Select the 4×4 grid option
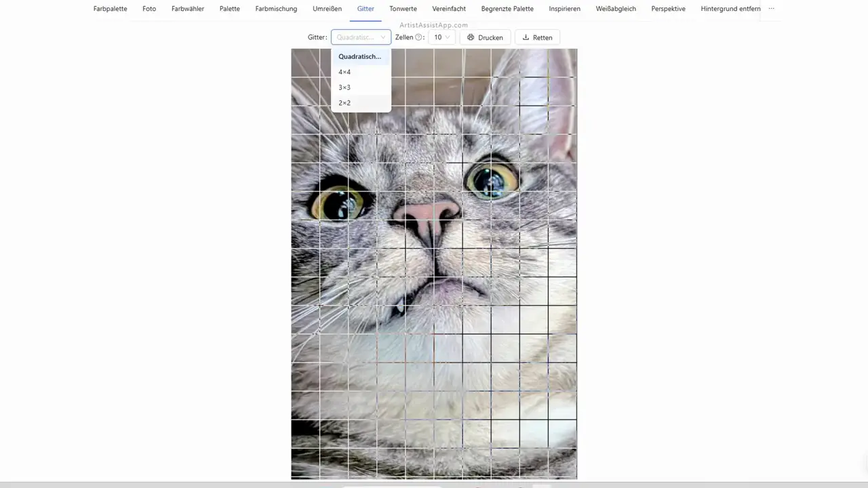The height and width of the screenshot is (488, 868). pyautogui.click(x=344, y=72)
